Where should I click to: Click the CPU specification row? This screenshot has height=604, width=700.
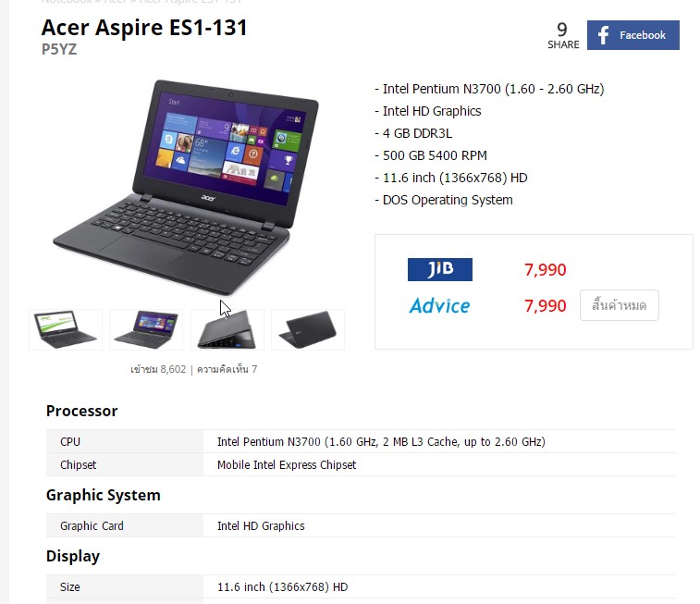(361, 441)
